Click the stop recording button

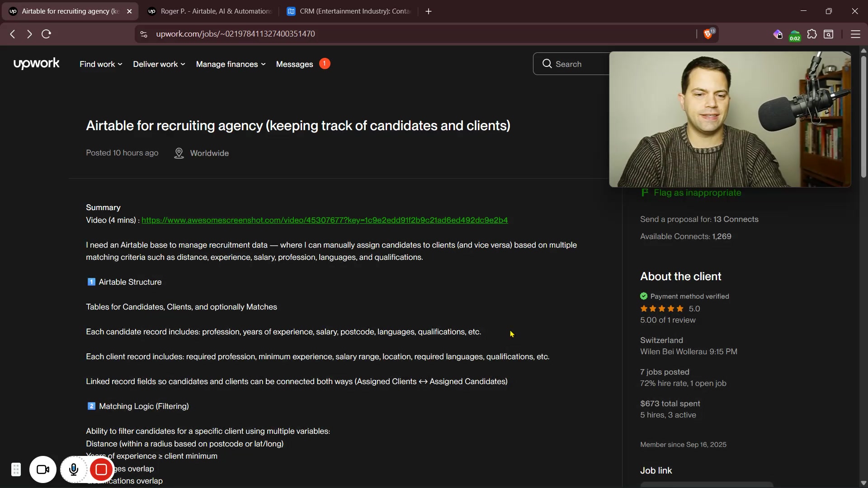click(101, 470)
